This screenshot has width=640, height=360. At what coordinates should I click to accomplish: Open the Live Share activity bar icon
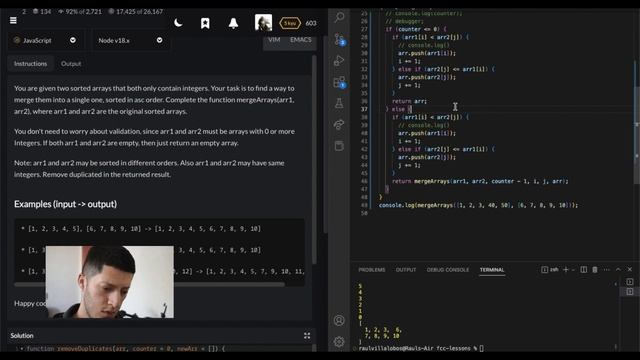coord(339,124)
